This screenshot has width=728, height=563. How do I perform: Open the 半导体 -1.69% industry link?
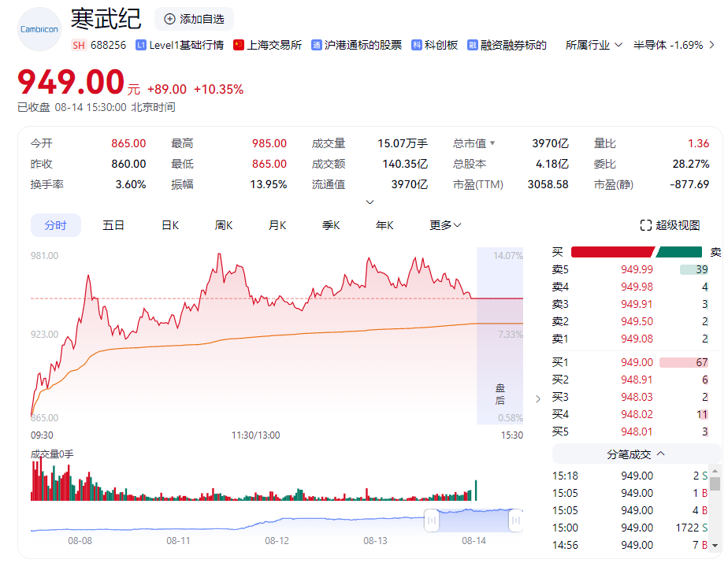pyautogui.click(x=668, y=45)
